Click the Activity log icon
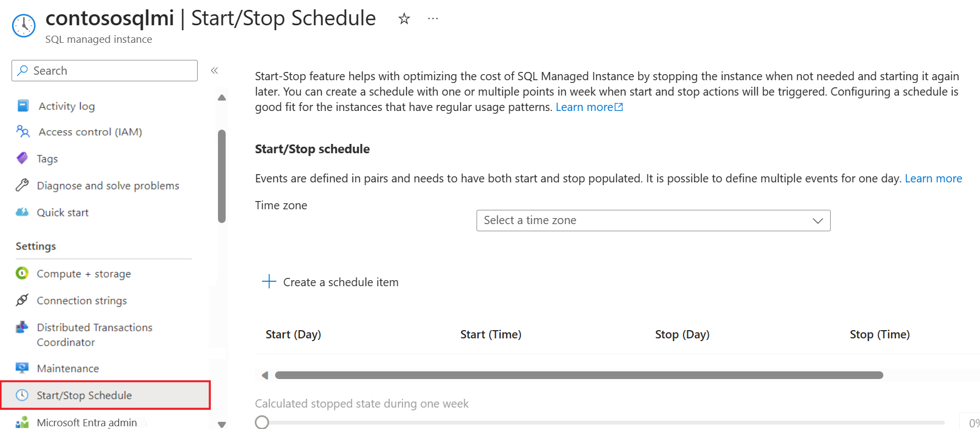Image resolution: width=980 pixels, height=429 pixels. click(23, 105)
